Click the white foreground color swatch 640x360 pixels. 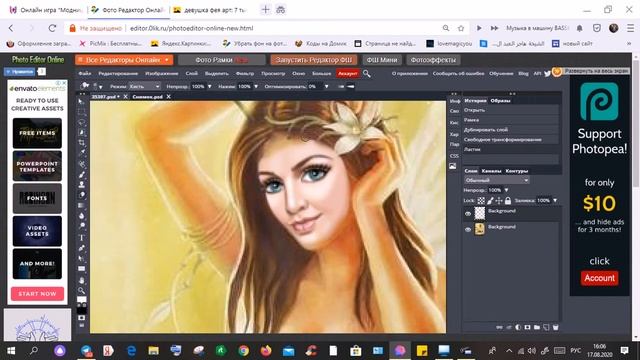coord(82,300)
